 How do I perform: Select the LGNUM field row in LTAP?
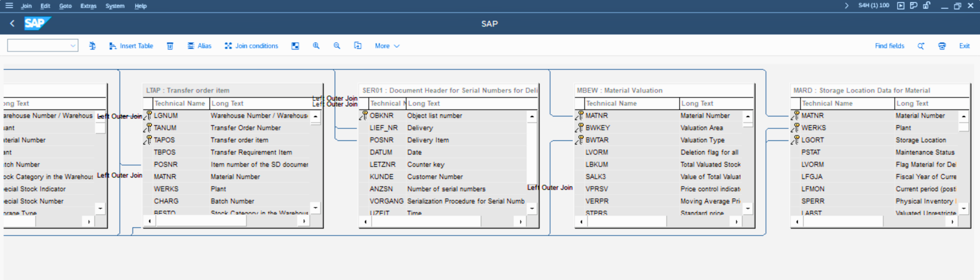[x=166, y=116]
